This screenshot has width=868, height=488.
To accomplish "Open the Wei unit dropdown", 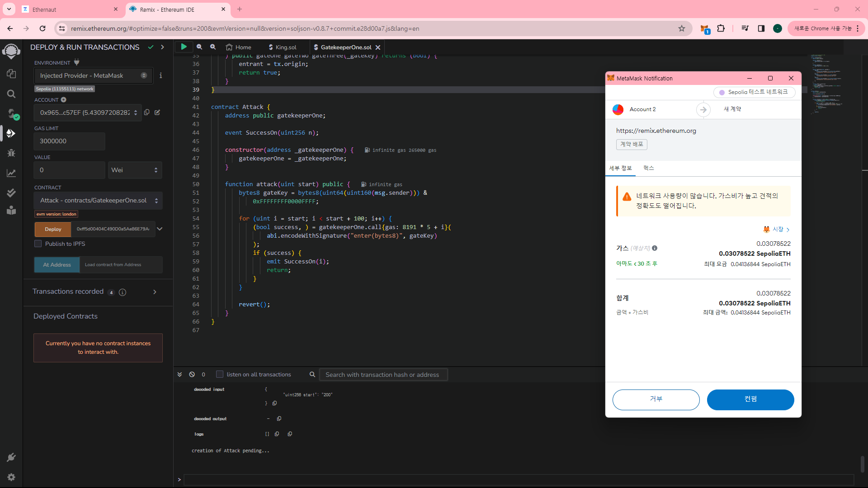I will point(135,170).
